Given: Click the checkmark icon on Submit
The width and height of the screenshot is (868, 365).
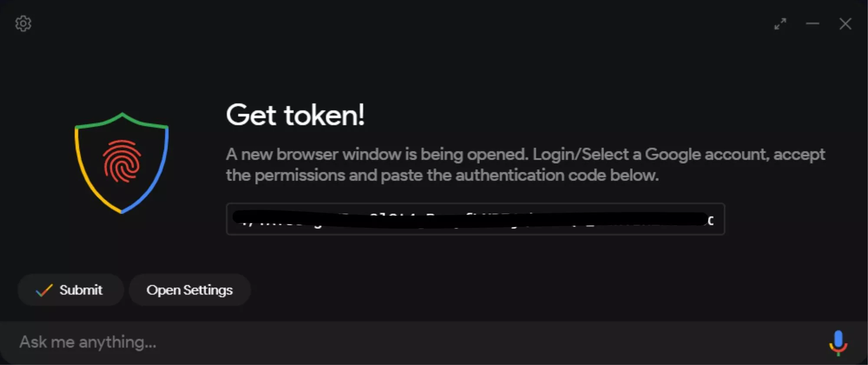Looking at the screenshot, I should [x=44, y=290].
